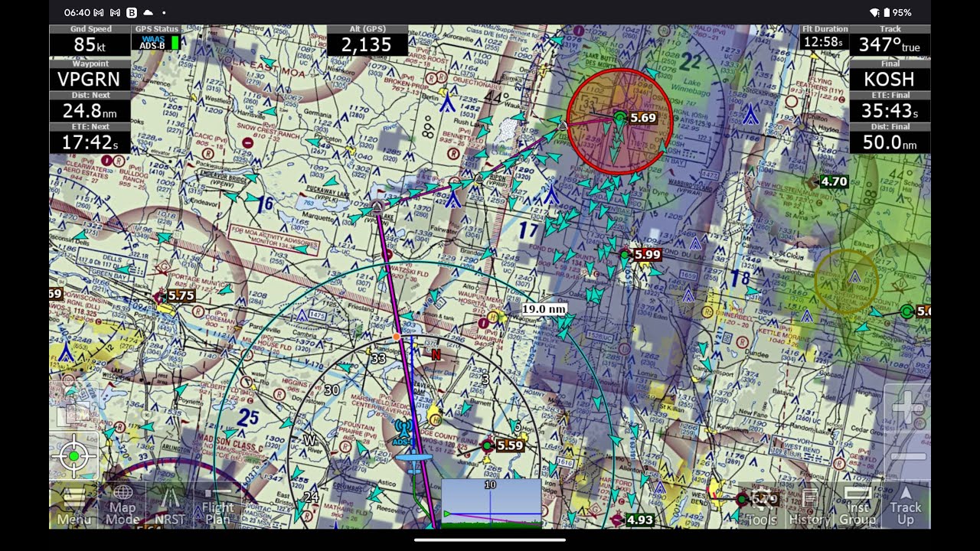The height and width of the screenshot is (551, 980).
Task: Toggle Track Up map orientation
Action: point(906,505)
